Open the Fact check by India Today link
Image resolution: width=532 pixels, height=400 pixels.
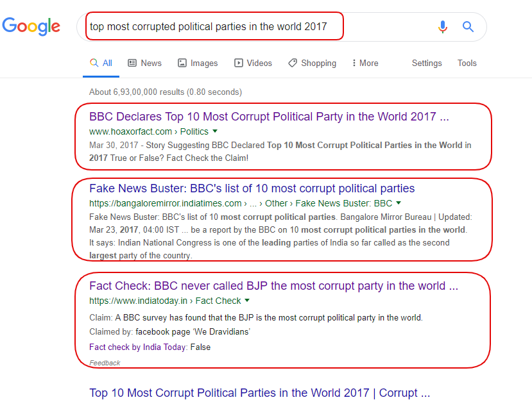coord(137,347)
